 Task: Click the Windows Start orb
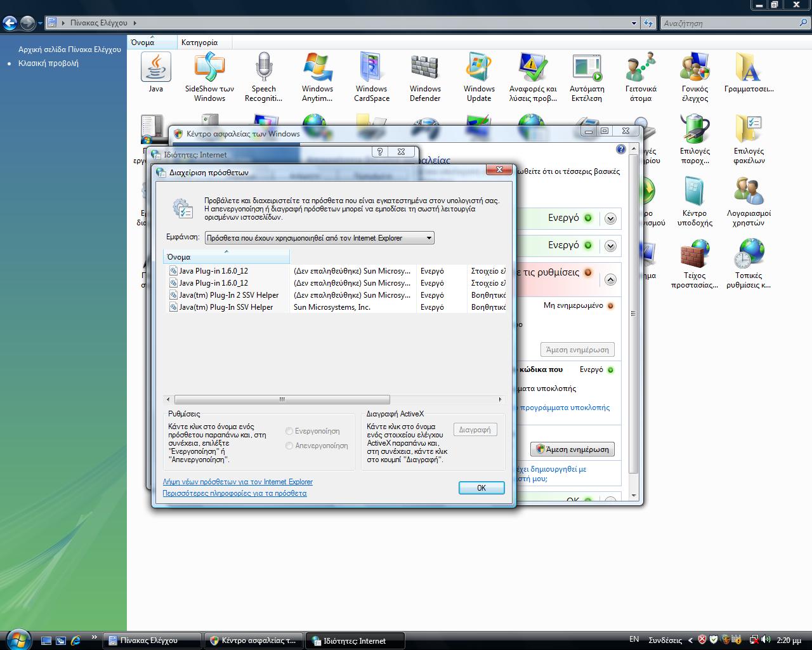17,639
